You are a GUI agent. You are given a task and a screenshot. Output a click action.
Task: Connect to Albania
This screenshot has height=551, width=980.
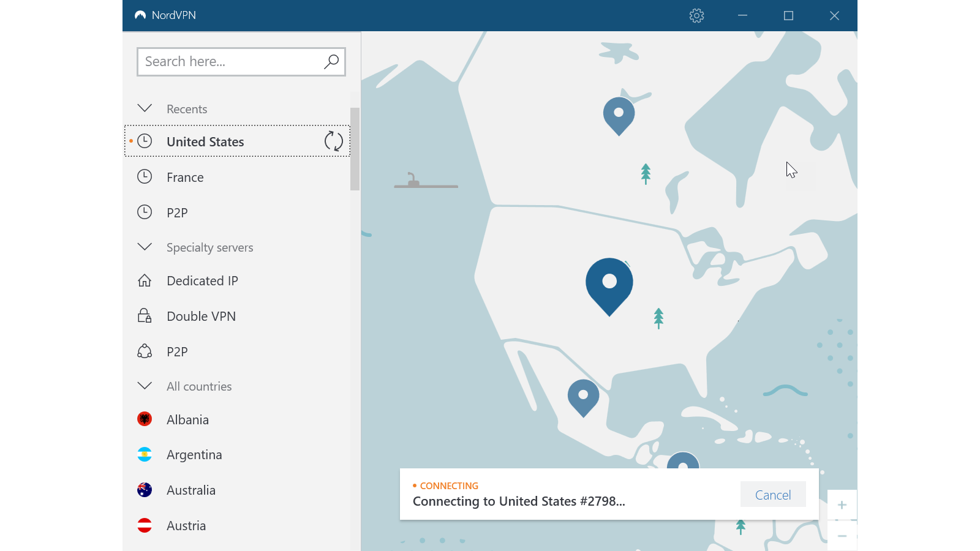pyautogui.click(x=237, y=419)
